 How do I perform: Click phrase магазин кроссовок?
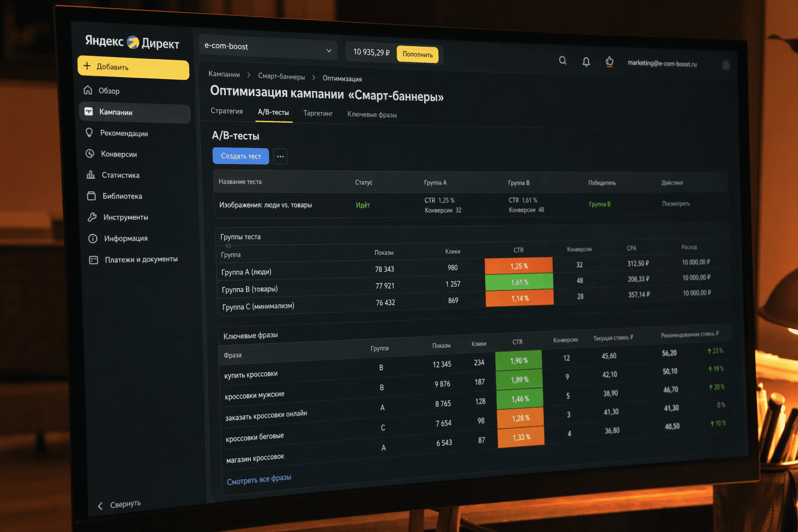coord(255,458)
